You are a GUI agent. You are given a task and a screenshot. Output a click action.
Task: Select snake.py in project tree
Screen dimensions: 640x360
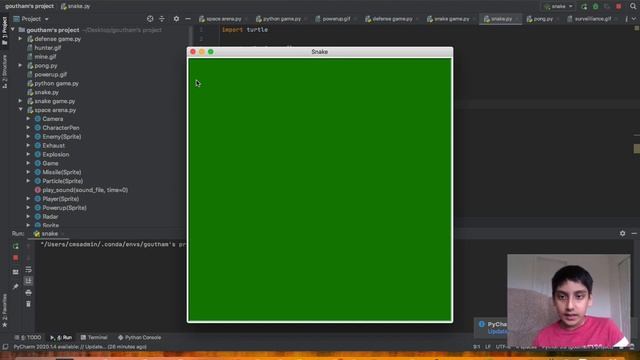(x=46, y=92)
